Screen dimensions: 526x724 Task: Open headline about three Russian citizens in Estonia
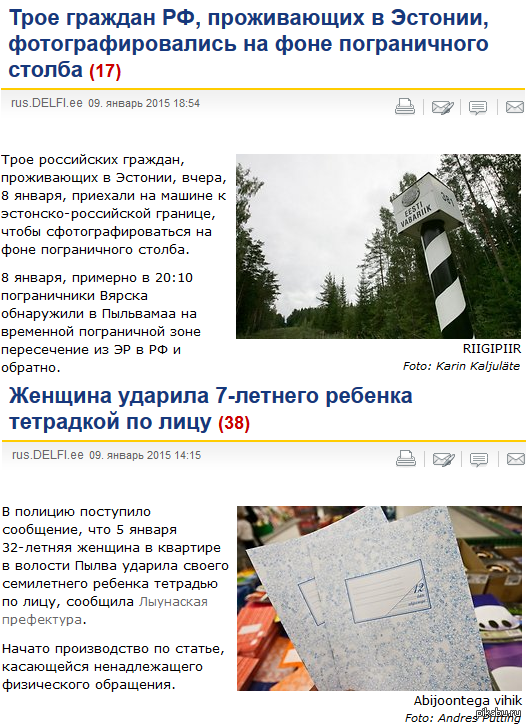pos(248,44)
